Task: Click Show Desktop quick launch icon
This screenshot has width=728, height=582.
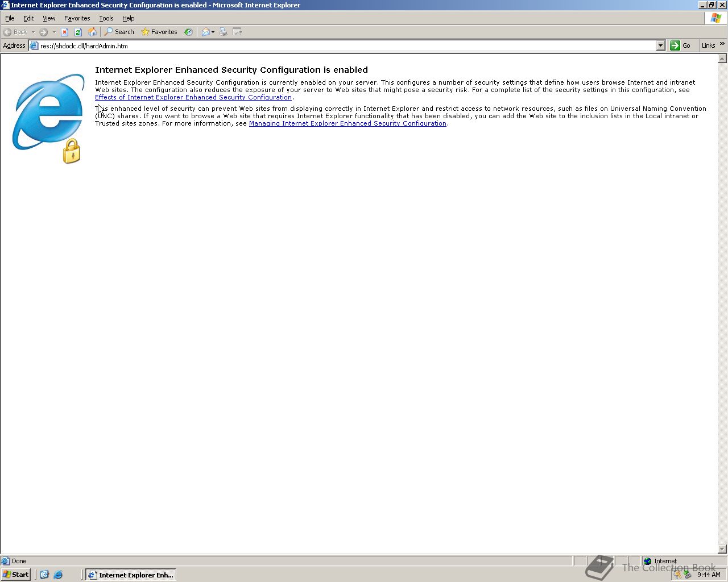Action: [45, 575]
